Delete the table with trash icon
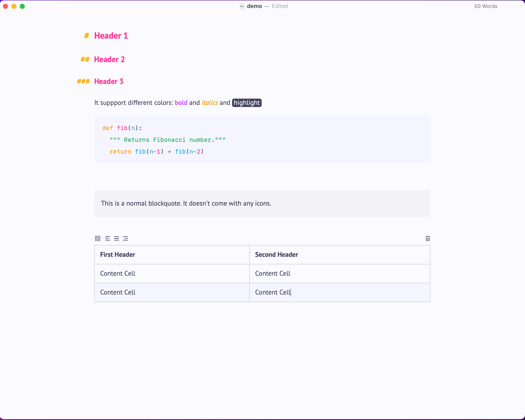This screenshot has height=420, width=525. (x=428, y=238)
